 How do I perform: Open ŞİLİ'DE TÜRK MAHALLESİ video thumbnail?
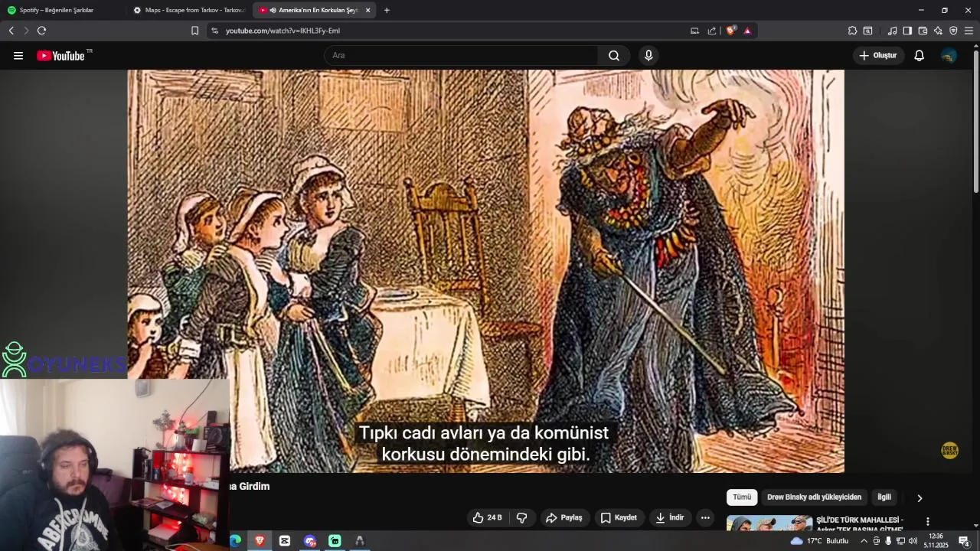tap(769, 523)
